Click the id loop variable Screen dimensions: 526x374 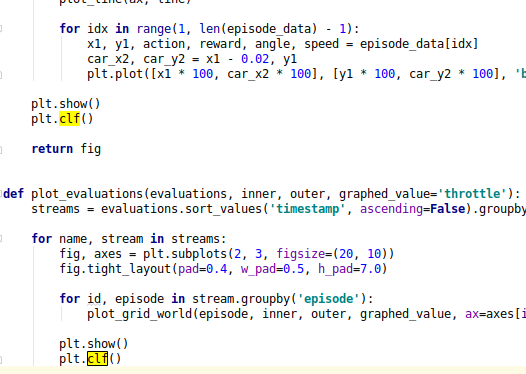coord(94,299)
